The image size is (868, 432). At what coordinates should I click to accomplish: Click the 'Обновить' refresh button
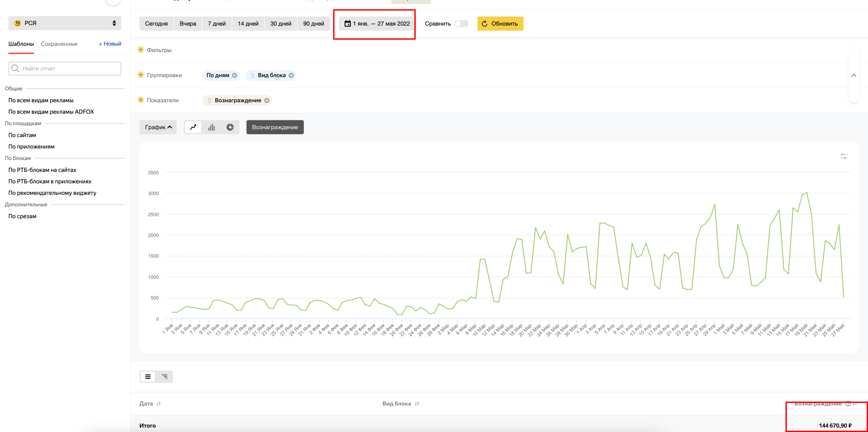(500, 24)
